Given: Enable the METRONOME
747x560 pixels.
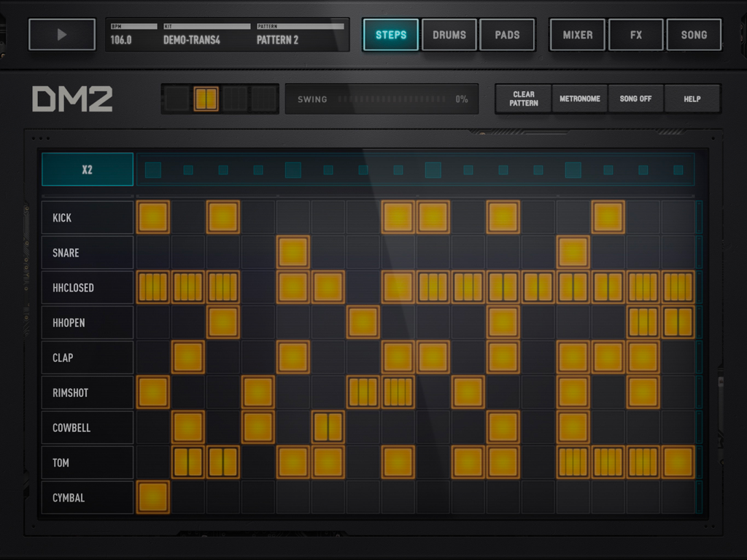Looking at the screenshot, I should [x=579, y=98].
